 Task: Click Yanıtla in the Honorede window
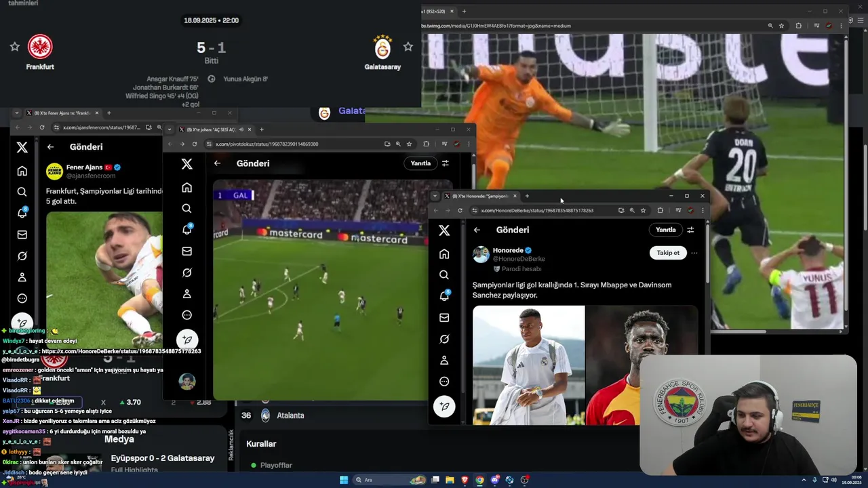click(665, 230)
